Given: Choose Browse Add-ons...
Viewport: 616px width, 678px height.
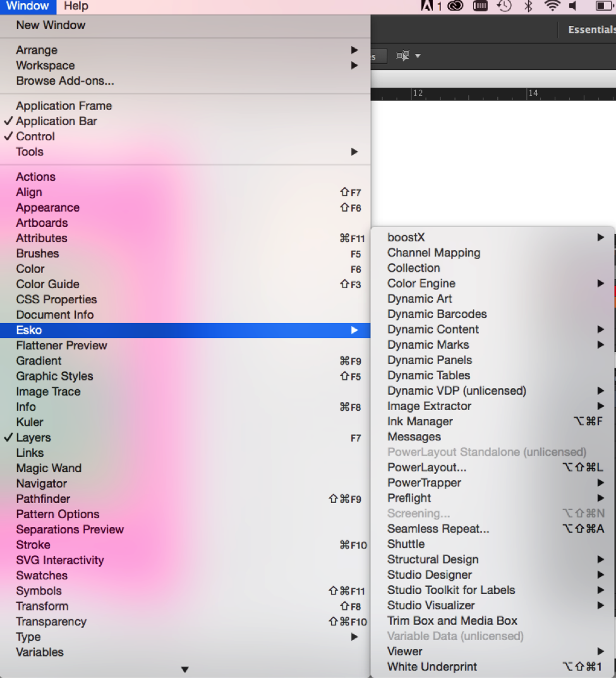Looking at the screenshot, I should pos(185,81).
